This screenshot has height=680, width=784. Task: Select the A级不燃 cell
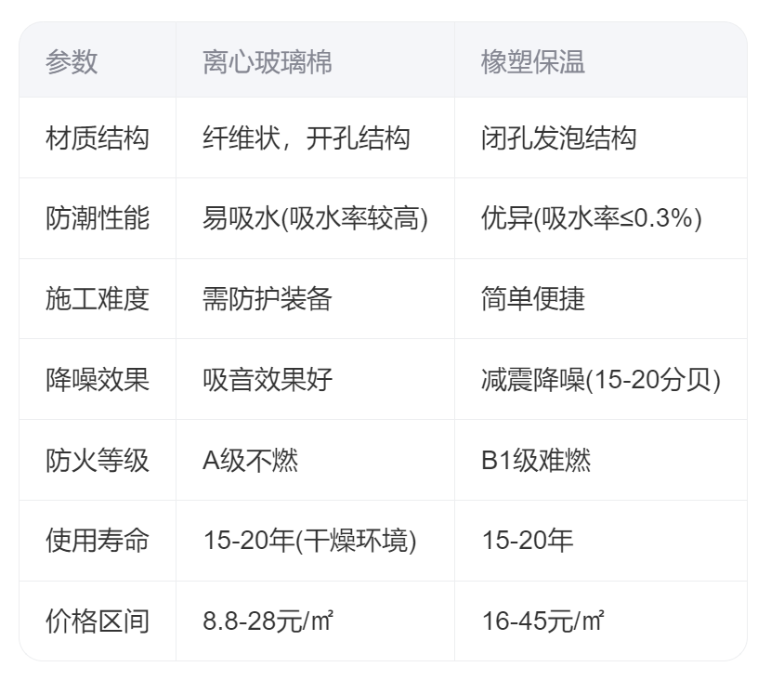[251, 460]
